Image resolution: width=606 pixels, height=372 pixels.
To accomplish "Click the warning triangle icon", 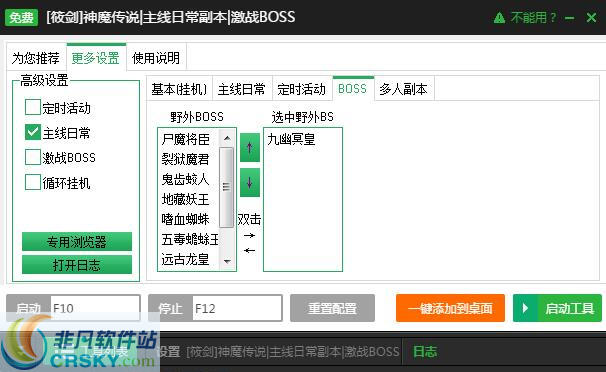I will click(499, 18).
